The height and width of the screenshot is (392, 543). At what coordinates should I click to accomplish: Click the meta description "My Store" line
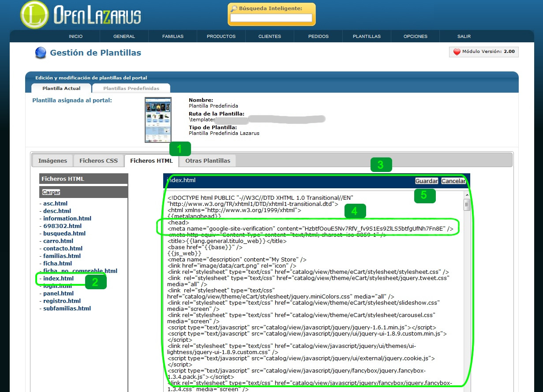[237, 260]
